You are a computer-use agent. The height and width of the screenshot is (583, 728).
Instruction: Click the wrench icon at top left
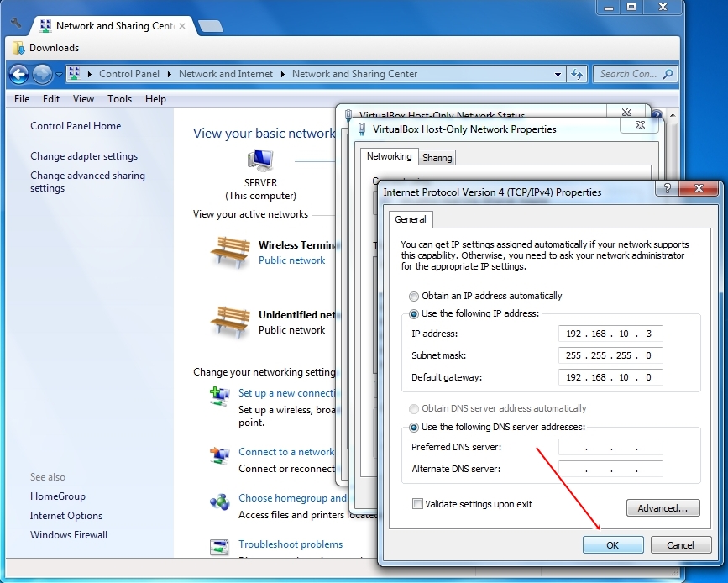16,24
